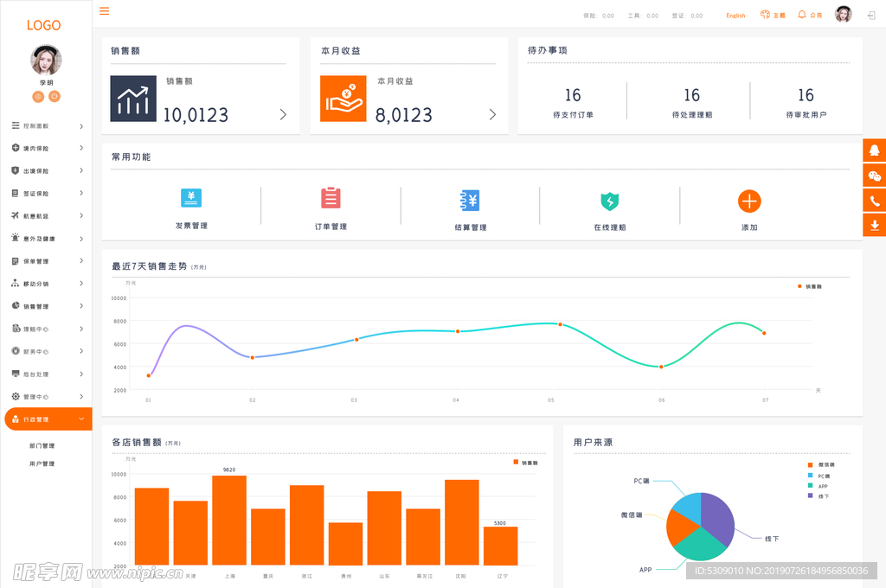The image size is (886, 588).
Task: Toggle APP series in user source legend
Action: [818, 486]
